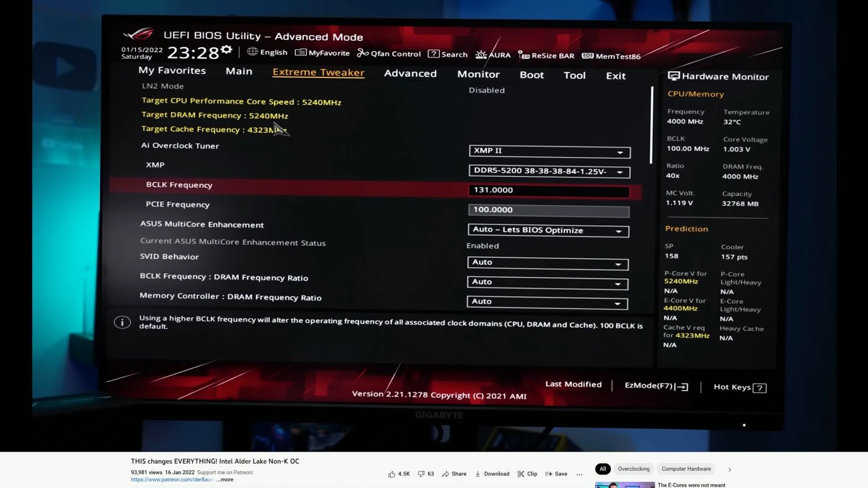
Task: Save the video to a playlist
Action: pos(556,474)
